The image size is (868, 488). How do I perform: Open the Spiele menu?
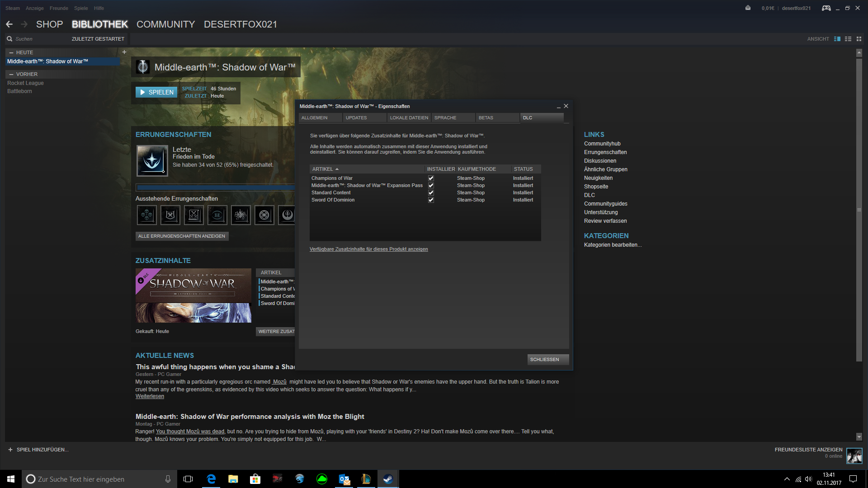coord(81,8)
